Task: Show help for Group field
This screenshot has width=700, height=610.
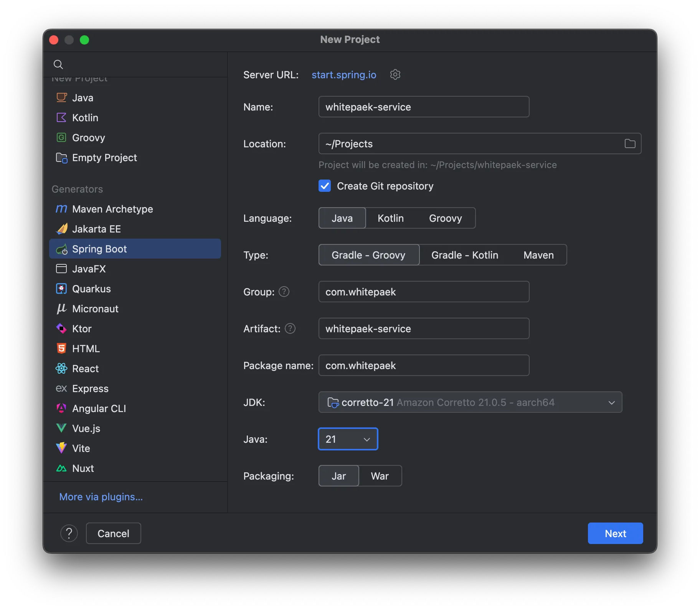Action: [x=284, y=292]
